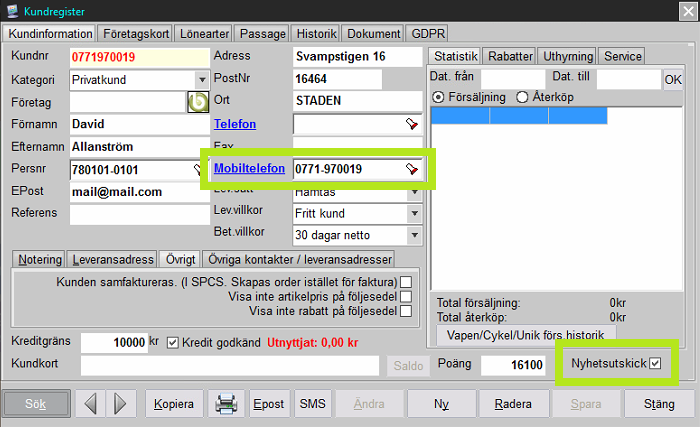Open the Kategori dropdown
Screen dimensions: 700x427
point(201,79)
